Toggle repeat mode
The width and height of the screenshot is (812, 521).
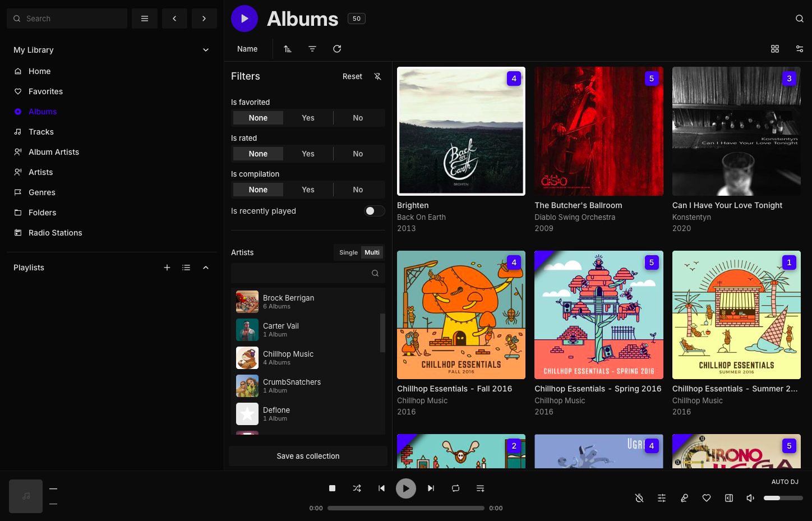pos(455,488)
